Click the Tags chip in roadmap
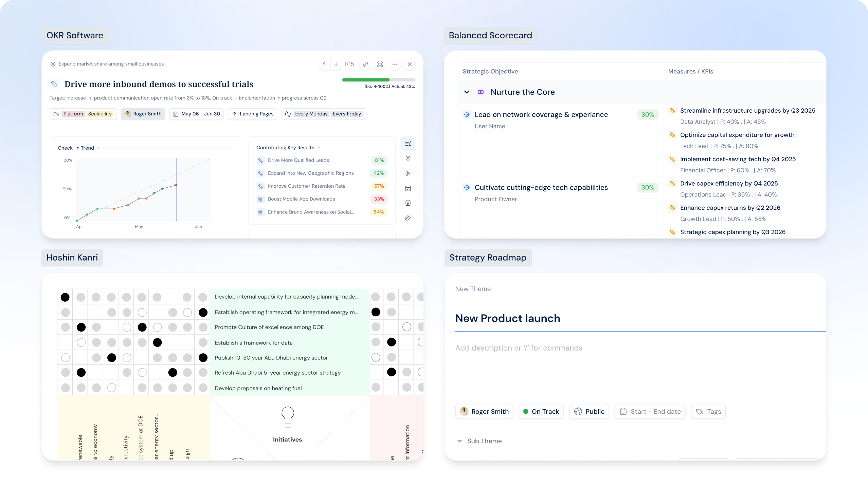 (708, 412)
